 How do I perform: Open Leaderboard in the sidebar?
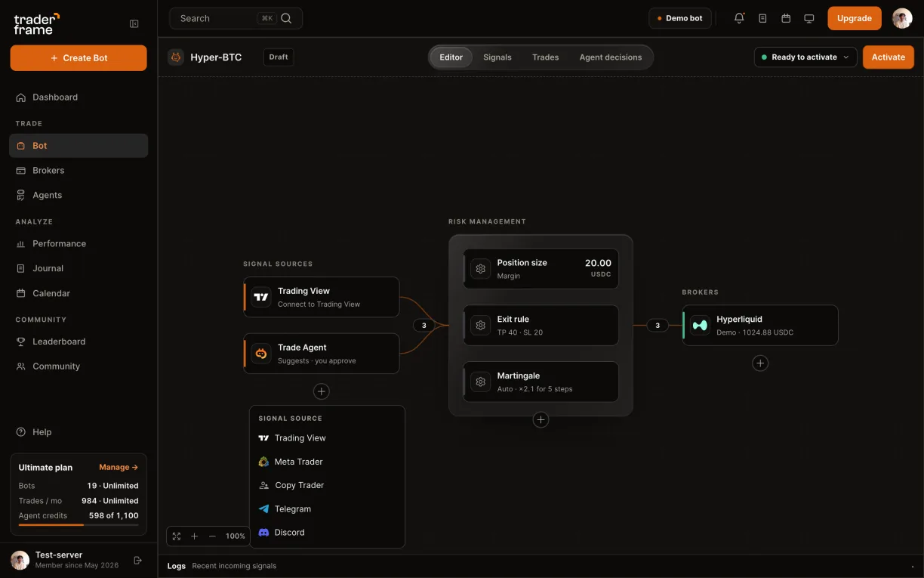(x=79, y=342)
